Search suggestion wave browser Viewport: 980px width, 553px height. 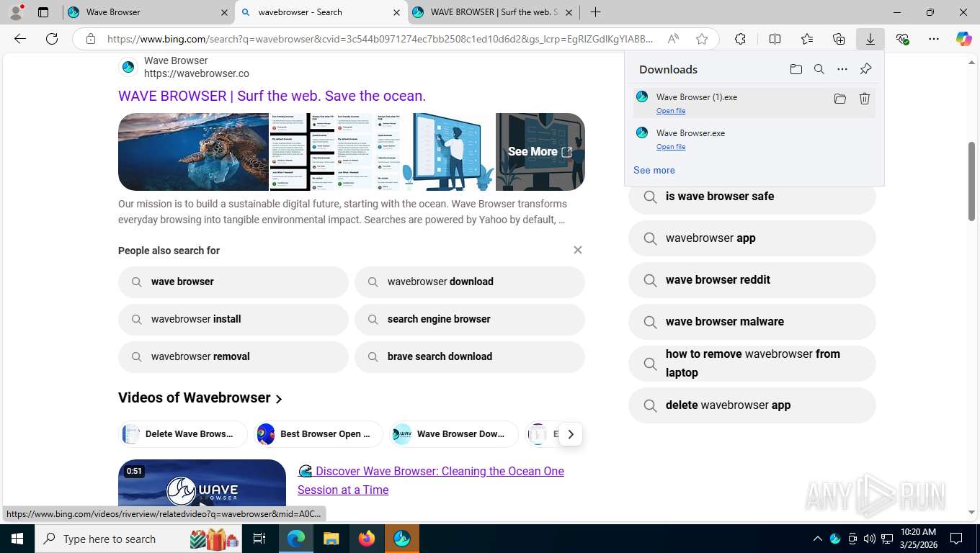tap(233, 282)
